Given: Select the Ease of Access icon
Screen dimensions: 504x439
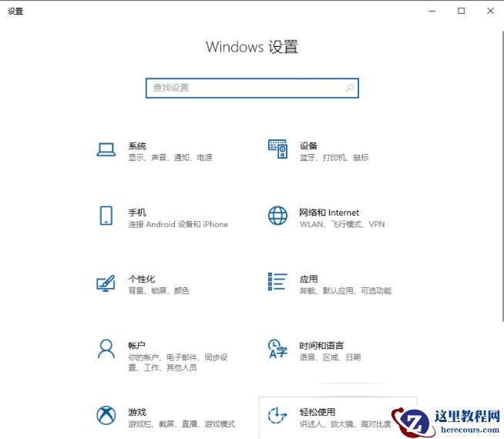Looking at the screenshot, I should coord(277,415).
